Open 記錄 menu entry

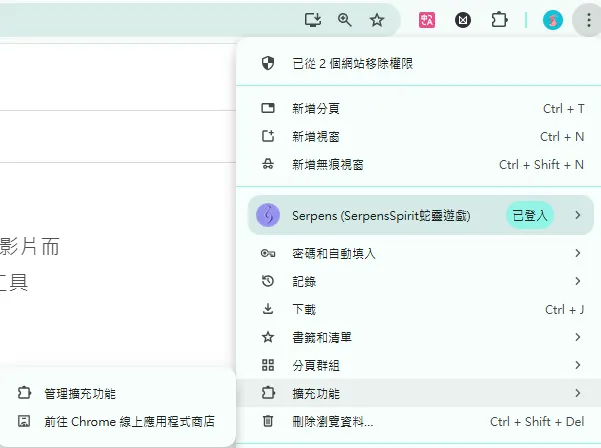click(419, 281)
